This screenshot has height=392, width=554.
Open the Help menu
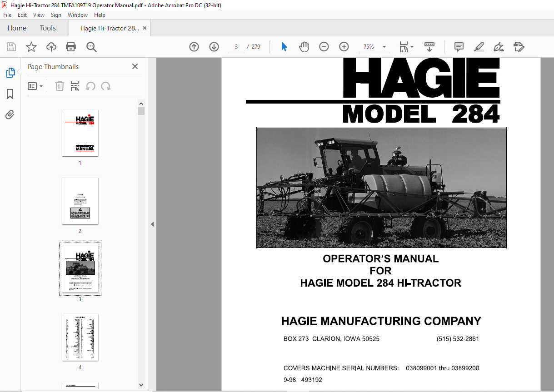click(x=100, y=15)
